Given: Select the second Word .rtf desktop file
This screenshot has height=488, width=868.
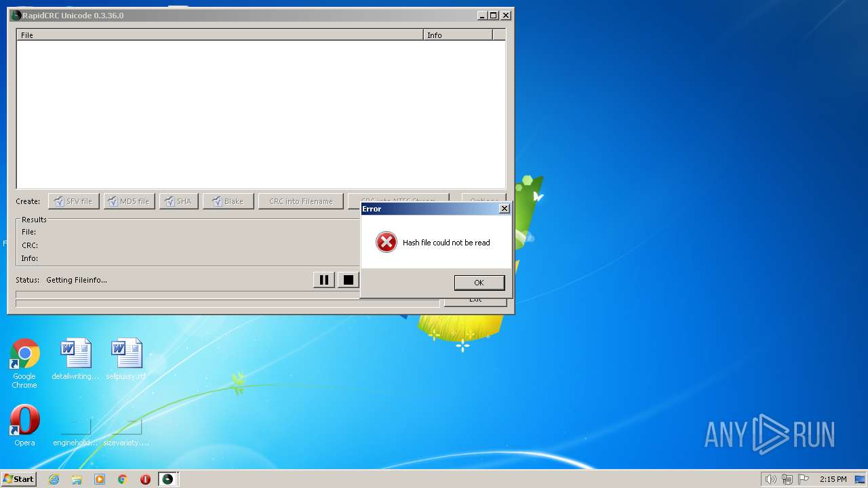Looking at the screenshot, I should [126, 359].
